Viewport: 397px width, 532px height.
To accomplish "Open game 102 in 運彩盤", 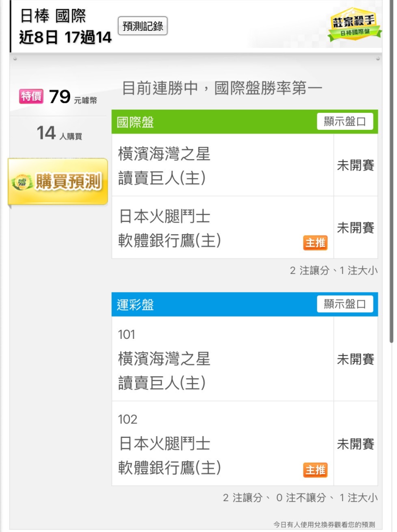I will [x=222, y=444].
